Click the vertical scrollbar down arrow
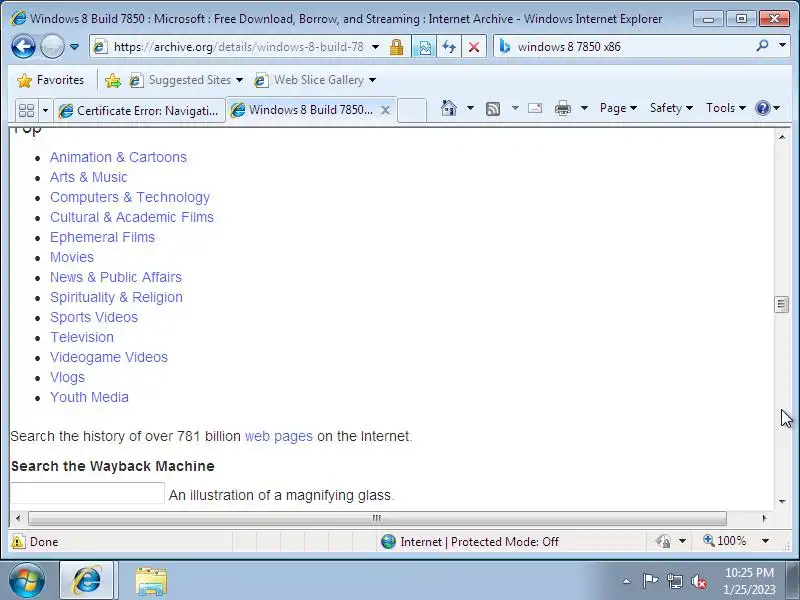The image size is (800, 600). 782,502
